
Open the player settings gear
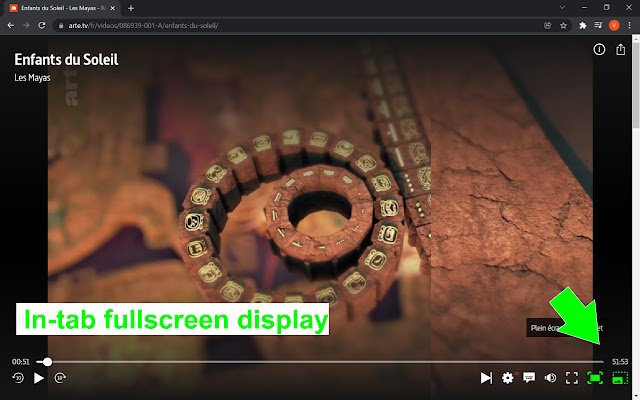pyautogui.click(x=507, y=378)
